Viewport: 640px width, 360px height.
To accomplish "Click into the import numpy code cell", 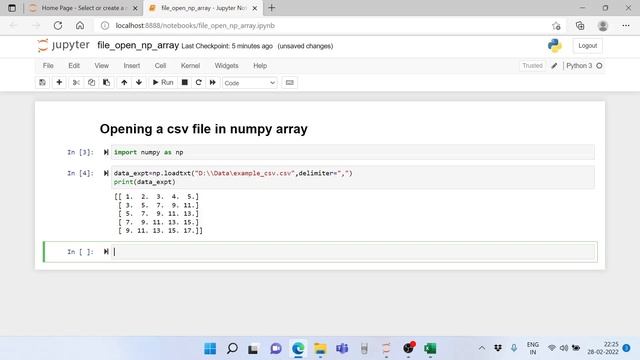I will (x=353, y=152).
